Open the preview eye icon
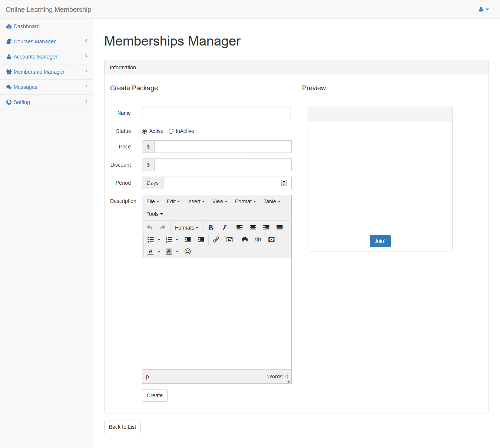Viewport: 500px width, 448px height. coord(258,240)
